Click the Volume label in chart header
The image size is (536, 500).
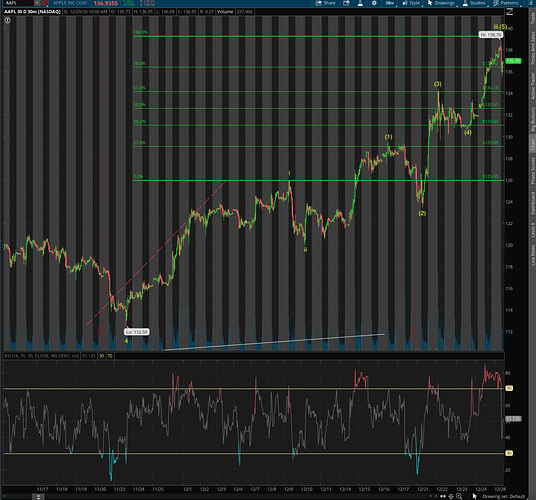point(225,12)
